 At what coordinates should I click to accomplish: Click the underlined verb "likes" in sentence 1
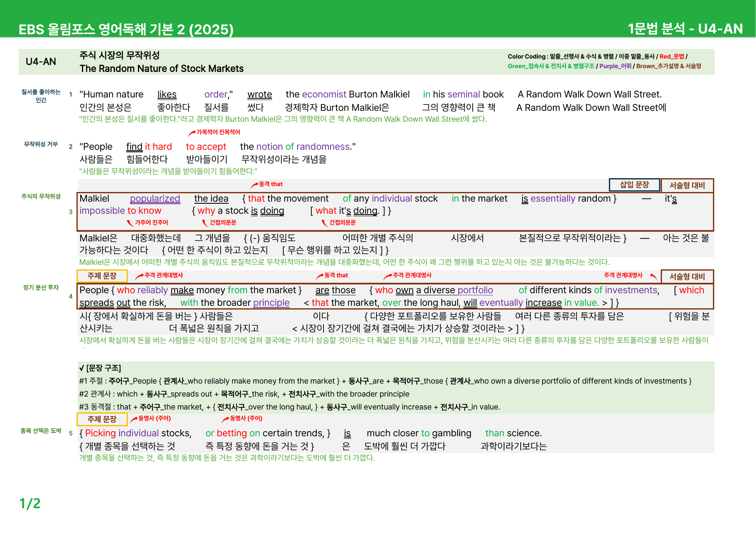point(167,95)
